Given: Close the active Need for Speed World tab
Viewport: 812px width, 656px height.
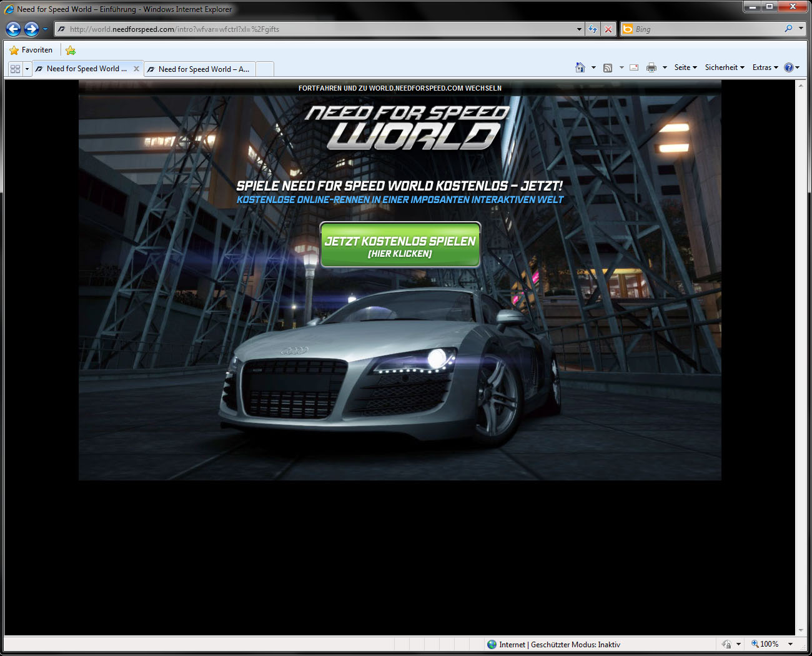Looking at the screenshot, I should 136,69.
